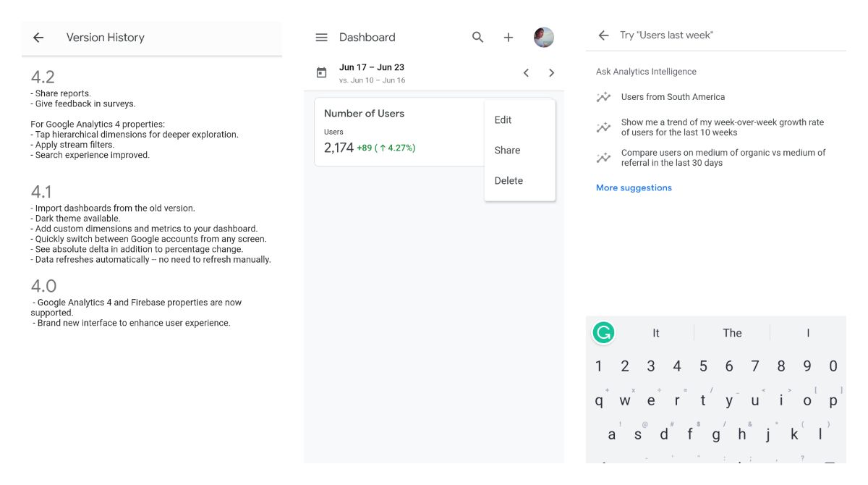Tap insights icon beside organic vs referral
This screenshot has height=485, width=868.
(x=603, y=158)
